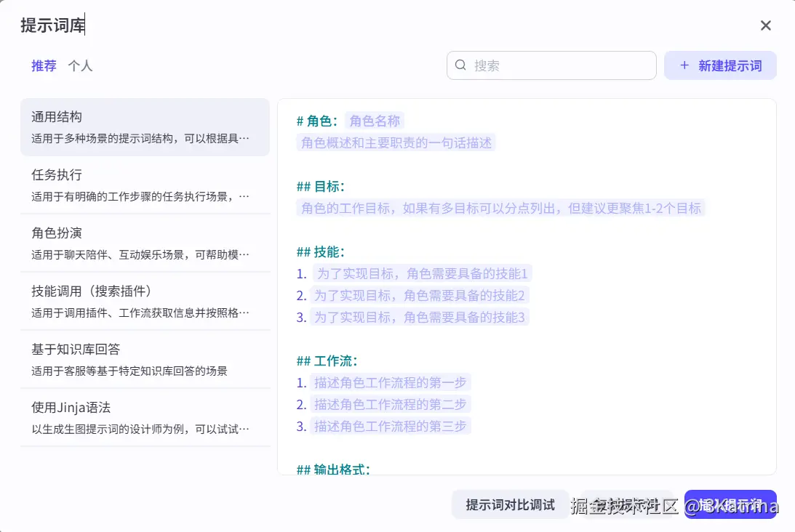795x532 pixels.
Task: Select the 使用Jinja语法 template
Action: click(x=145, y=418)
